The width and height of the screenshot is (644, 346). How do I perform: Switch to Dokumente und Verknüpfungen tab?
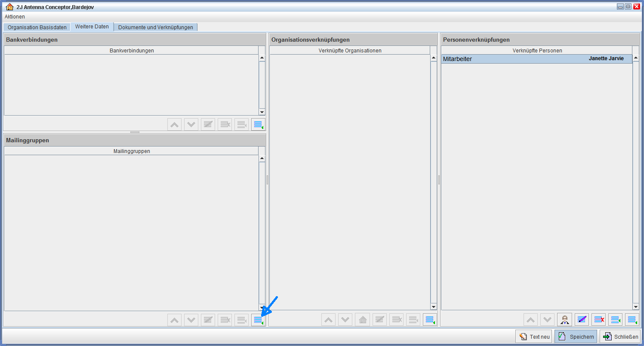click(x=155, y=27)
